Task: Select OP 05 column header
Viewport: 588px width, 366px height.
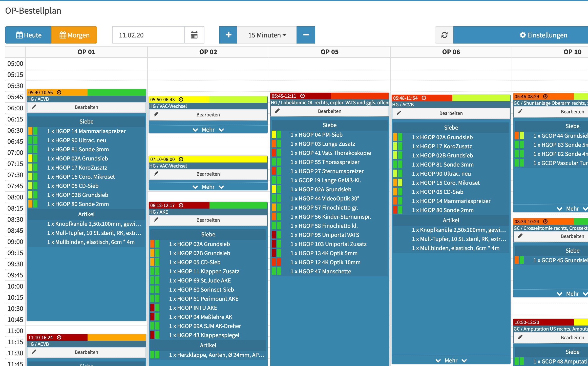Action: click(x=329, y=52)
